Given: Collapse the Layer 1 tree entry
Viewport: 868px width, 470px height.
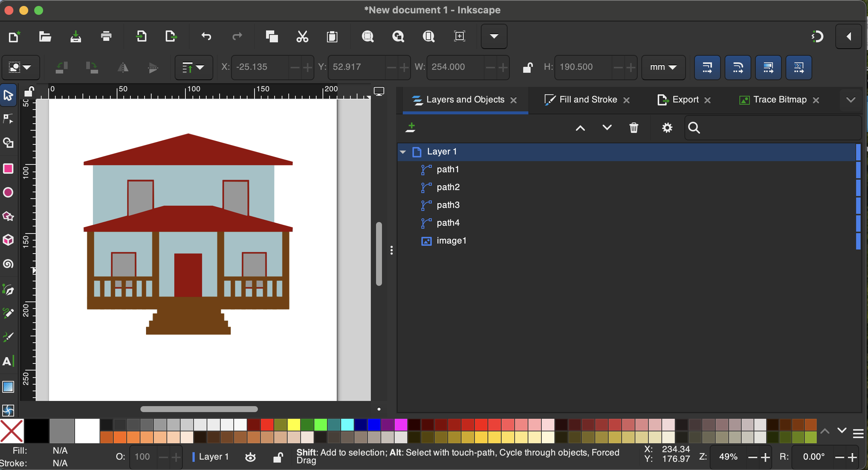Looking at the screenshot, I should point(402,151).
